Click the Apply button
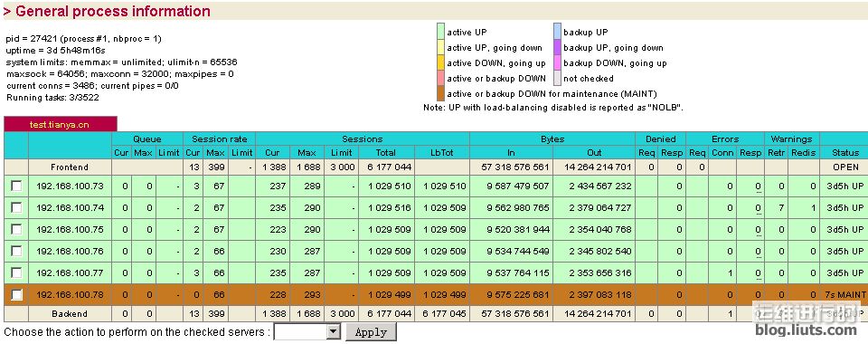 371,332
